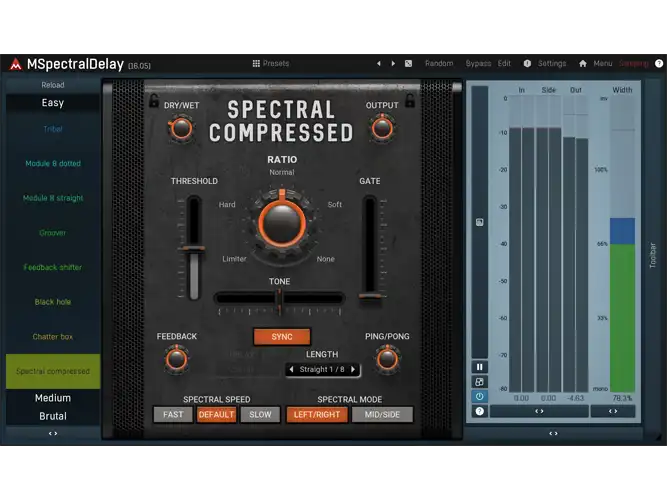
Task: Go to previous preset arrow
Action: 379,63
